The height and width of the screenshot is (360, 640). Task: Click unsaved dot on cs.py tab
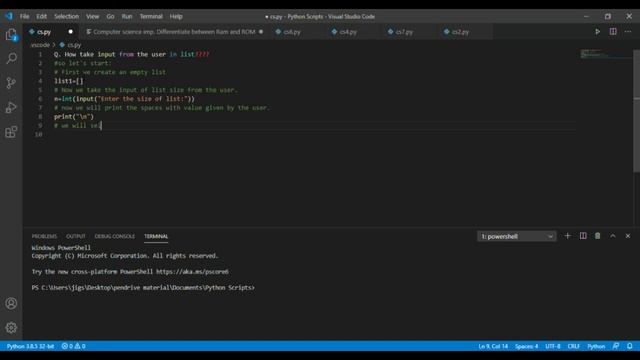tap(71, 31)
